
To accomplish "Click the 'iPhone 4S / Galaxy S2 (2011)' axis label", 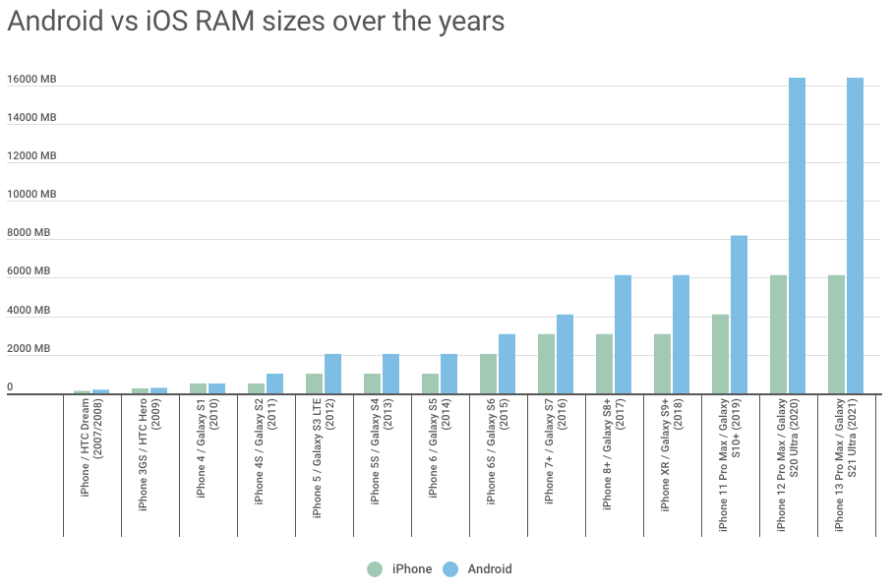I will click(266, 451).
